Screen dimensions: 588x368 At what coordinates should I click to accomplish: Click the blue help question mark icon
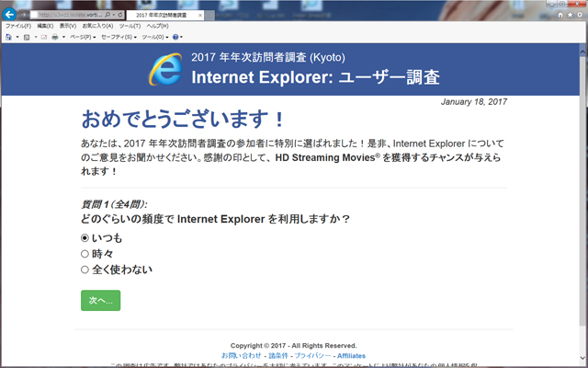click(x=175, y=37)
